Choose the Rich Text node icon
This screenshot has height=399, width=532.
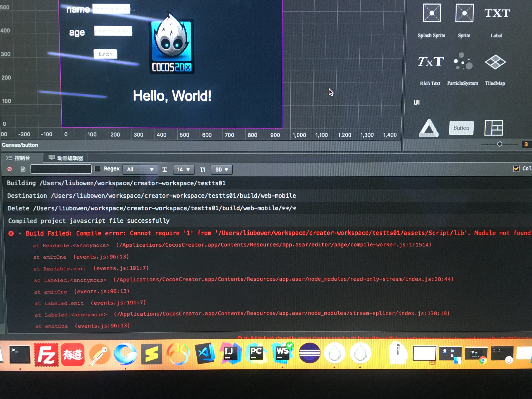(x=431, y=62)
